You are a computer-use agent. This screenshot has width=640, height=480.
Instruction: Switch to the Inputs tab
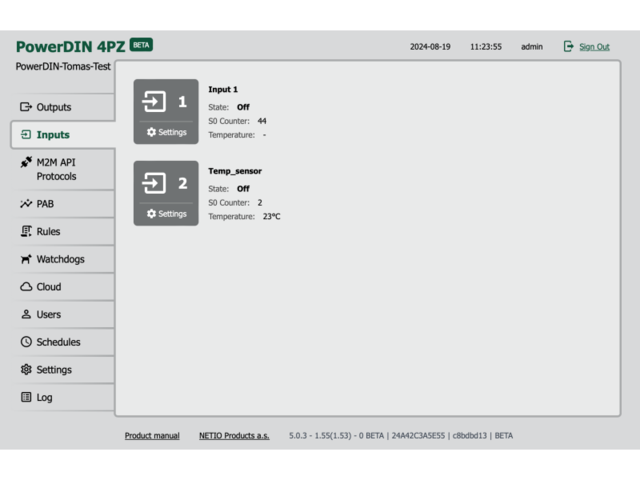tap(53, 135)
